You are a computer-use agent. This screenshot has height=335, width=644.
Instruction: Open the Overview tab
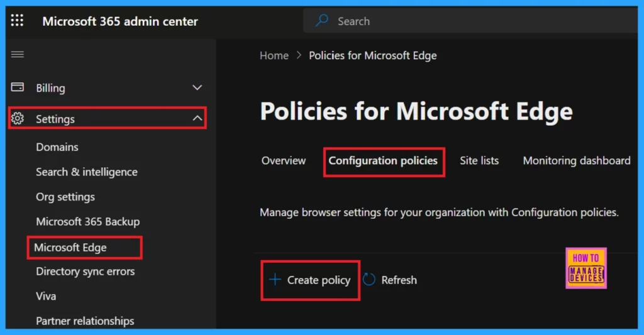pyautogui.click(x=284, y=160)
